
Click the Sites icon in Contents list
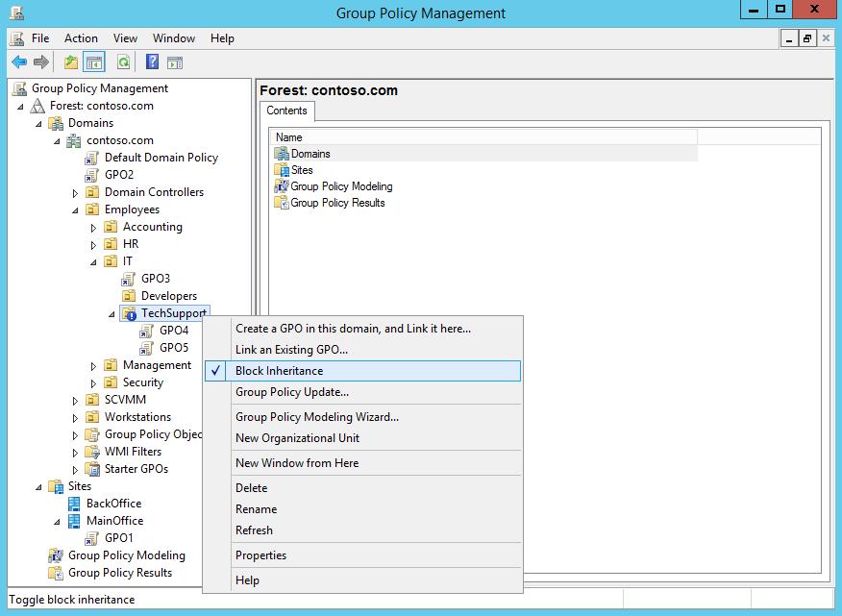[282, 170]
